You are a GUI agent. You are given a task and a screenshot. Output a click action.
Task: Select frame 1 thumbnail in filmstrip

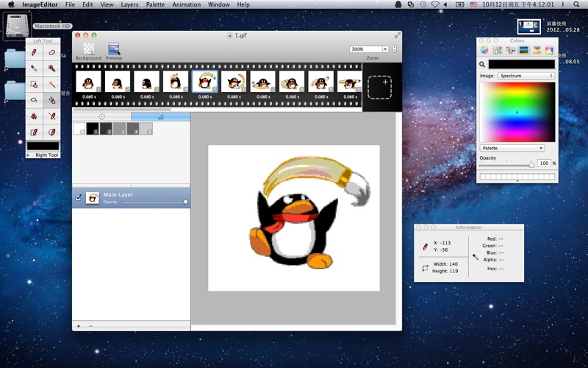click(x=88, y=82)
